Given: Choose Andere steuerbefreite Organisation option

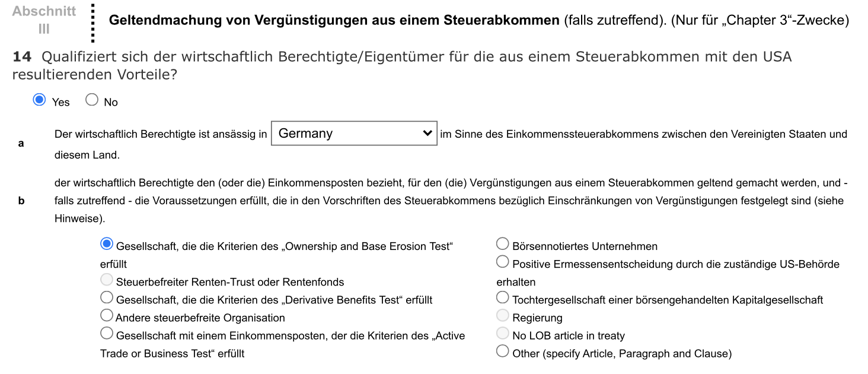Looking at the screenshot, I should pos(107,315).
